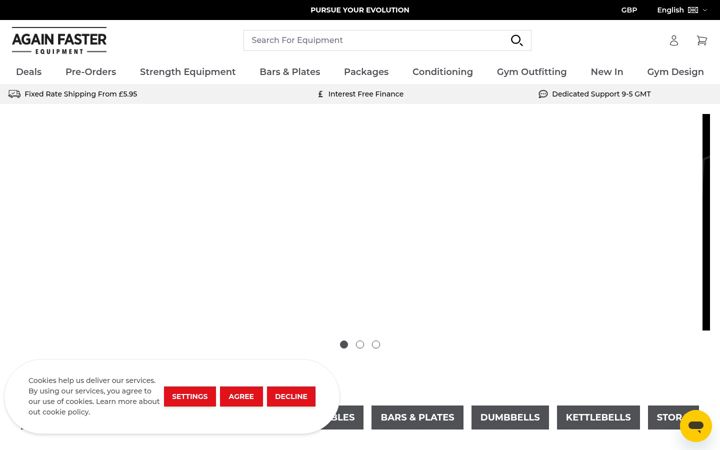
Task: Click DECLINE on the cookie banner
Action: 291,396
